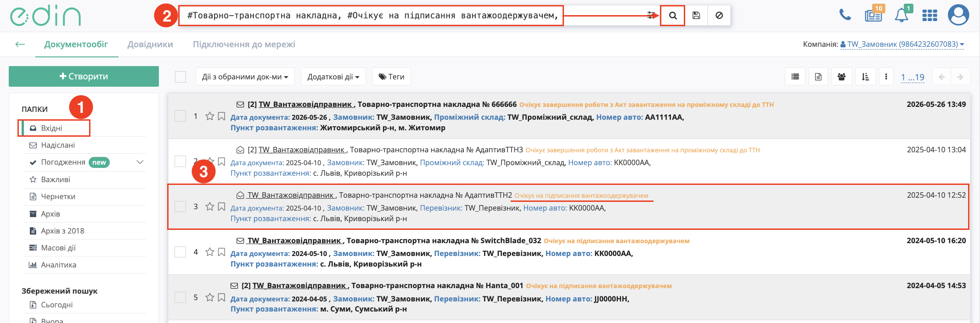Image resolution: width=980 pixels, height=323 pixels.
Task: Open the notifications bell
Action: click(901, 15)
